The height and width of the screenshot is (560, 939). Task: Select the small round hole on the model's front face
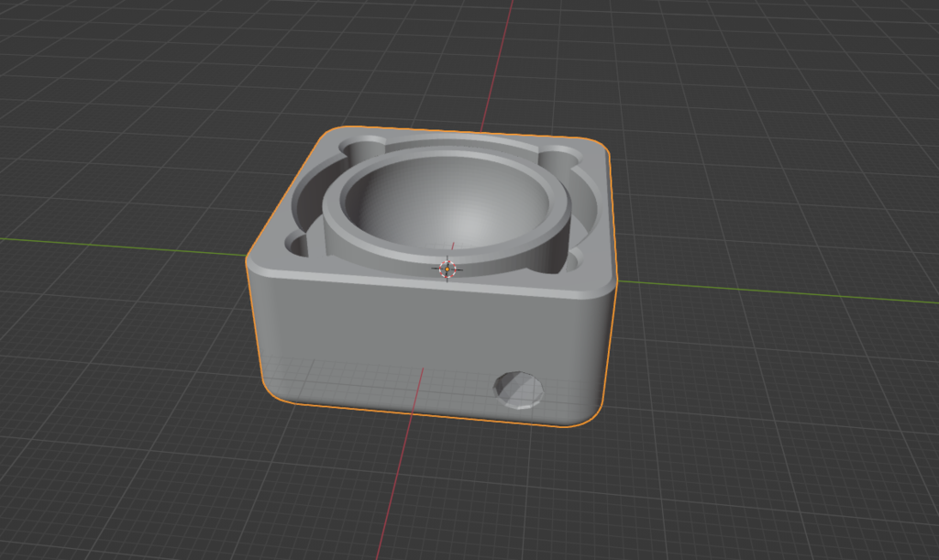click(x=519, y=390)
